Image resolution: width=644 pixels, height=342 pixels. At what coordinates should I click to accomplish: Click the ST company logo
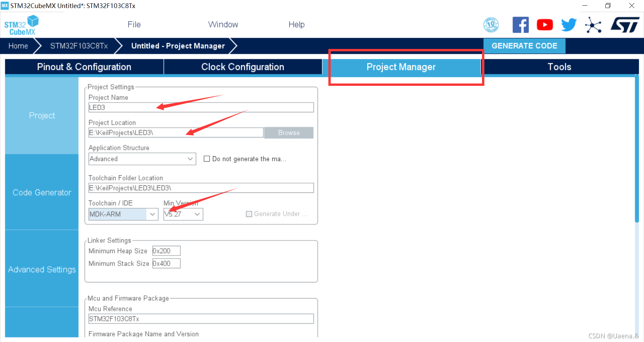(625, 25)
